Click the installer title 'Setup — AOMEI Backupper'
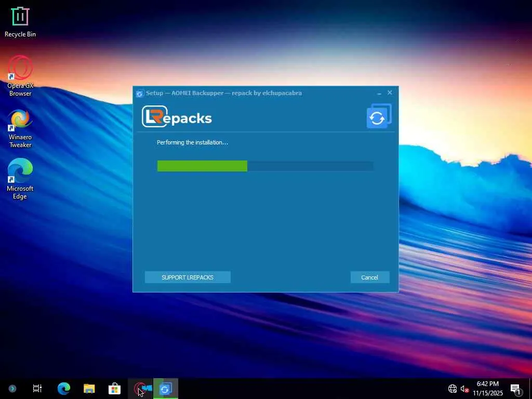The image size is (532, 399). point(185,93)
